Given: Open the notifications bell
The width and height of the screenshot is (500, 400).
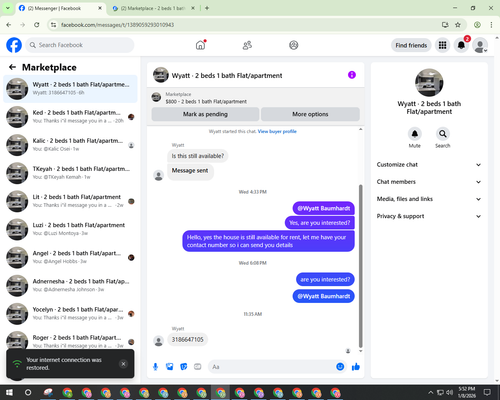Looking at the screenshot, I should pyautogui.click(x=461, y=45).
